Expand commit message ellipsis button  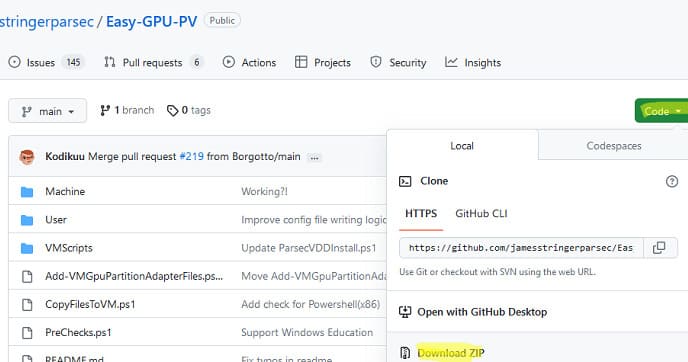(314, 158)
